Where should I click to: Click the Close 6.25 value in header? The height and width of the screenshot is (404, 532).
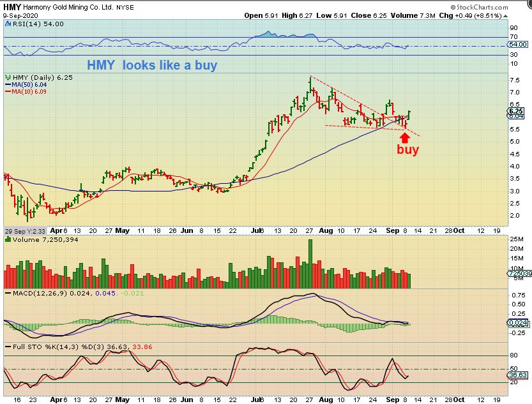click(369, 15)
